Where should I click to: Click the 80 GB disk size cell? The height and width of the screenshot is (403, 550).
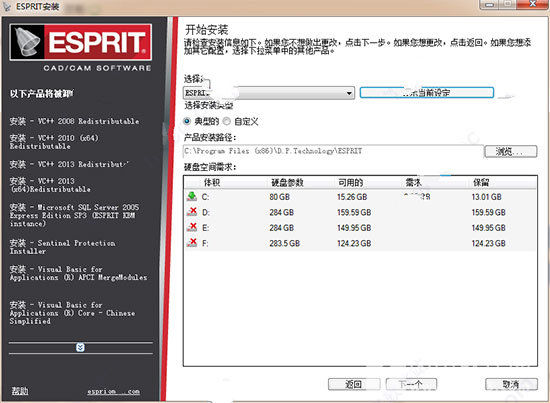coord(280,197)
